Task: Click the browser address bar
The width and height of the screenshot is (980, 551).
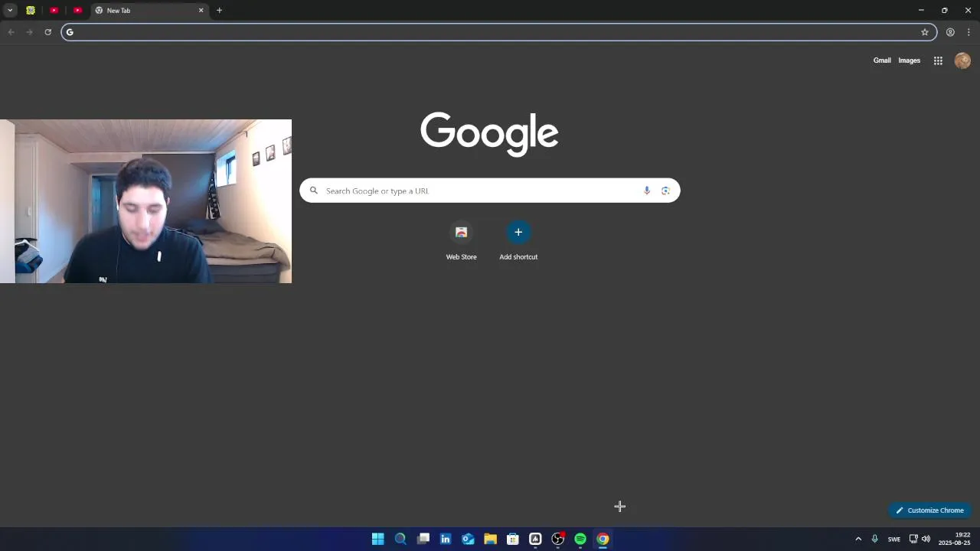Action: [x=499, y=32]
